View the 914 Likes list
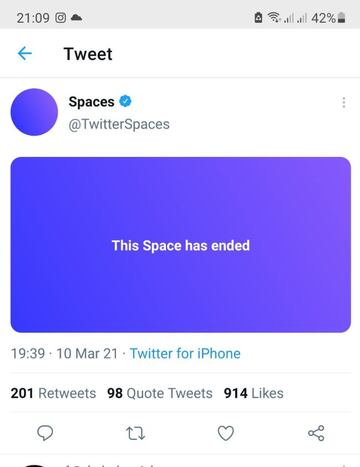This screenshot has width=360, height=467. [x=254, y=393]
